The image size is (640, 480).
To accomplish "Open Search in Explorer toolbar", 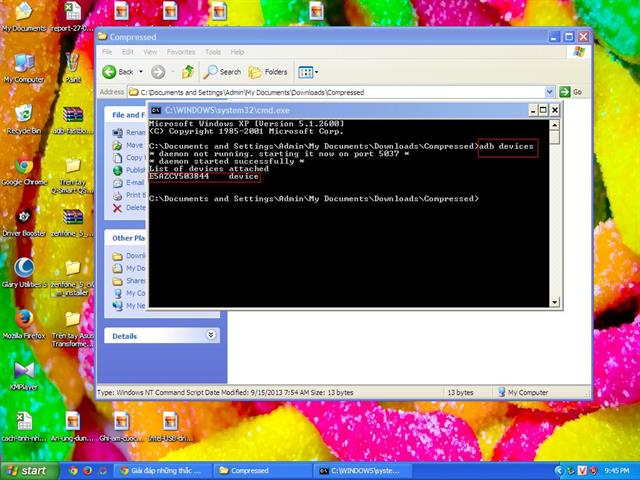I will (x=222, y=72).
